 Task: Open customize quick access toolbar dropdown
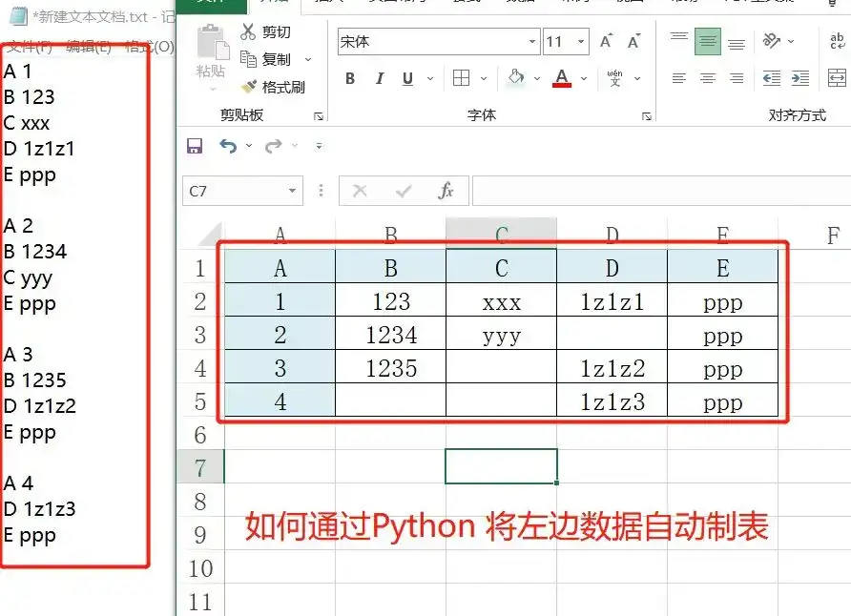point(319,145)
